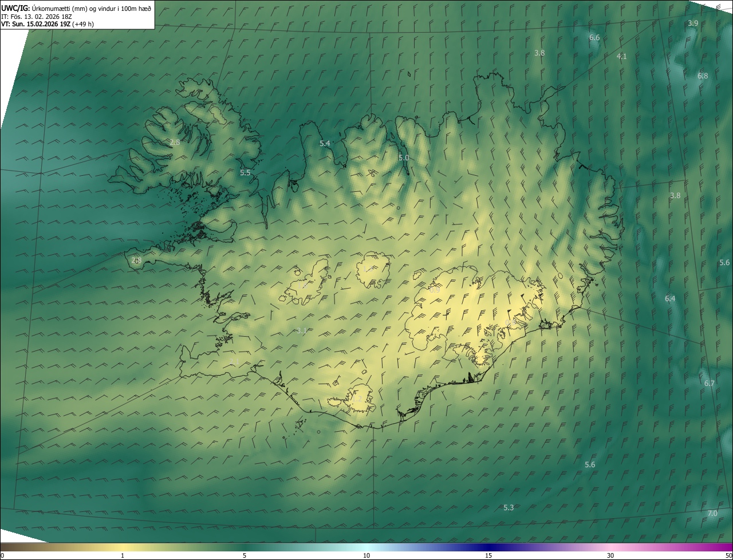
Task: Click the colour scale tick label "0"
Action: pyautogui.click(x=2, y=556)
